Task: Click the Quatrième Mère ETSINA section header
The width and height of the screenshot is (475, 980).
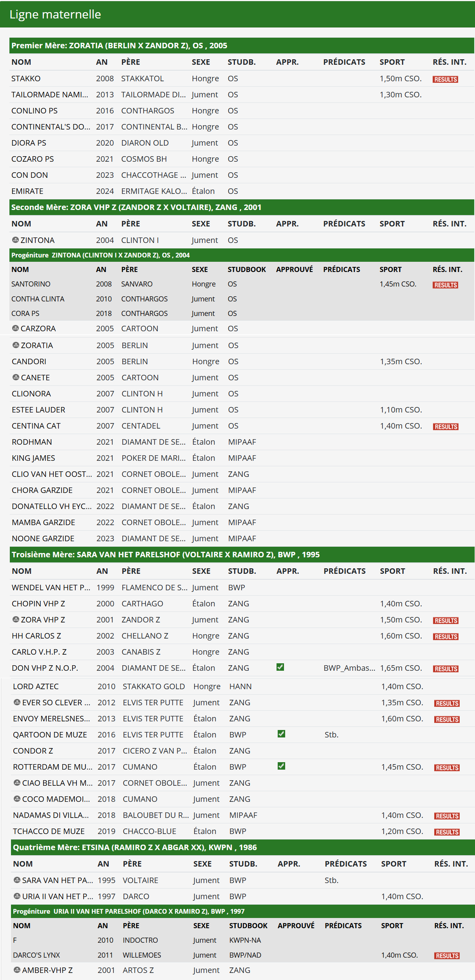Action: pos(243,847)
